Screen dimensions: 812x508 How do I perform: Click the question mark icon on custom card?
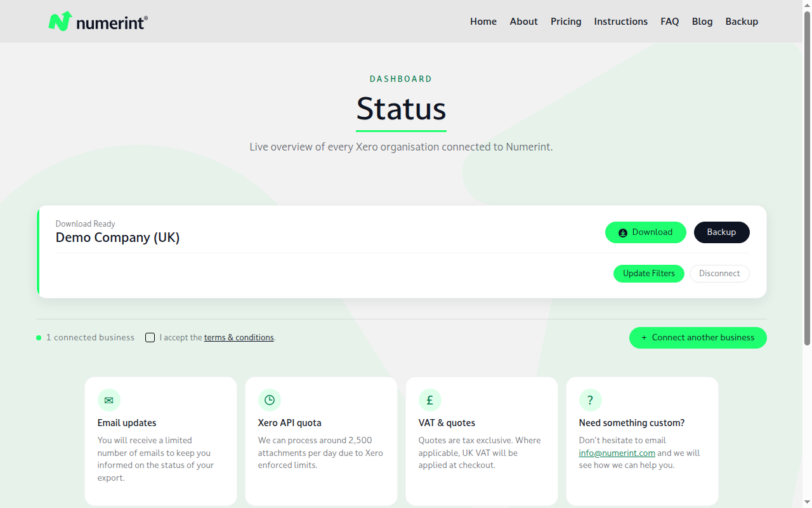pos(591,400)
